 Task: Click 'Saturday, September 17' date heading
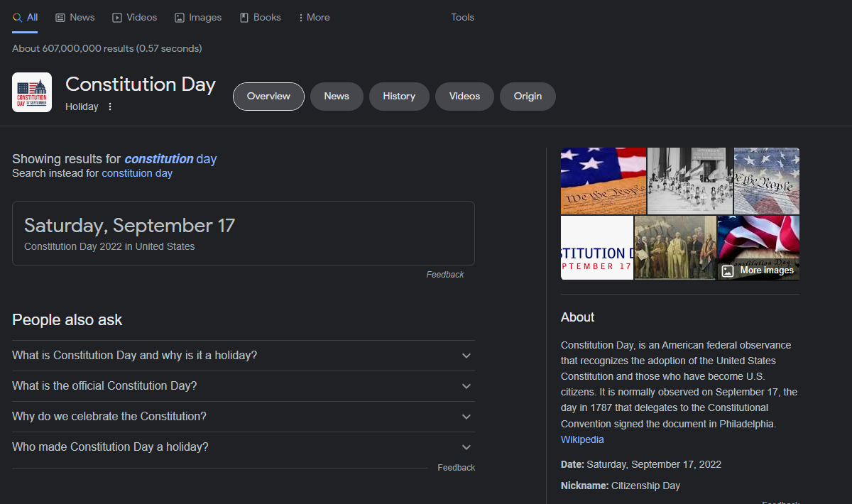click(x=129, y=226)
